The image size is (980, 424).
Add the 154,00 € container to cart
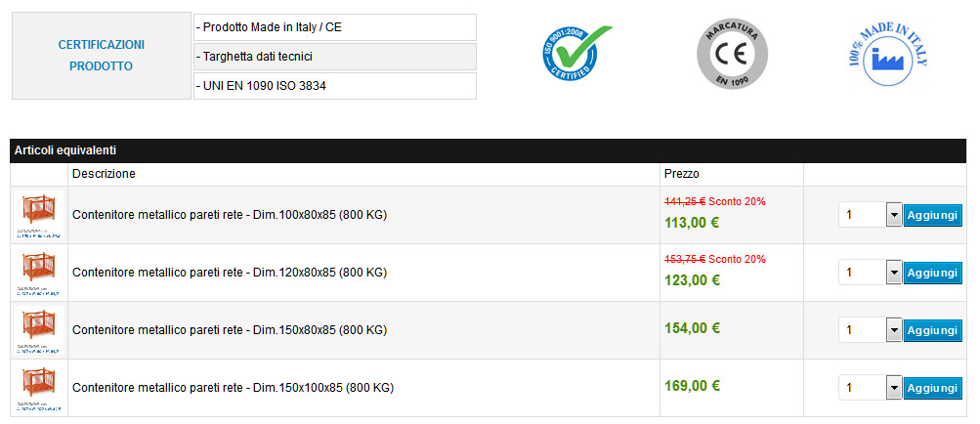932,330
